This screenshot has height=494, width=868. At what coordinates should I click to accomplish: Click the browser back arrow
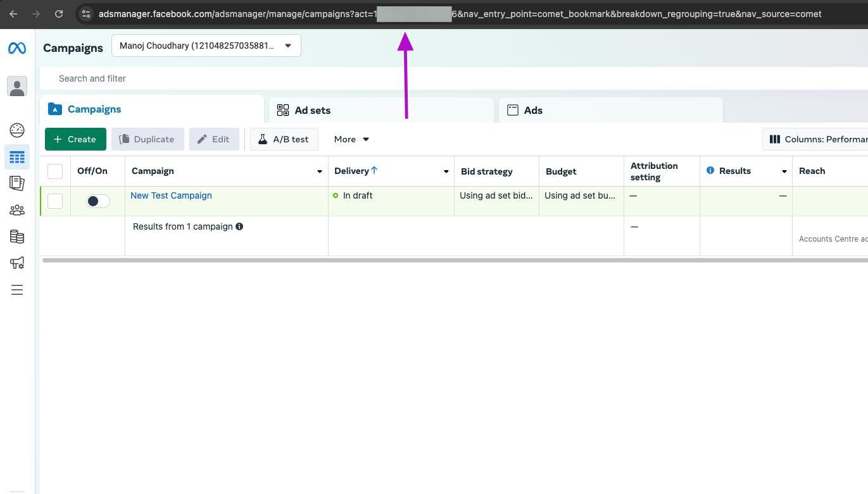tap(13, 14)
